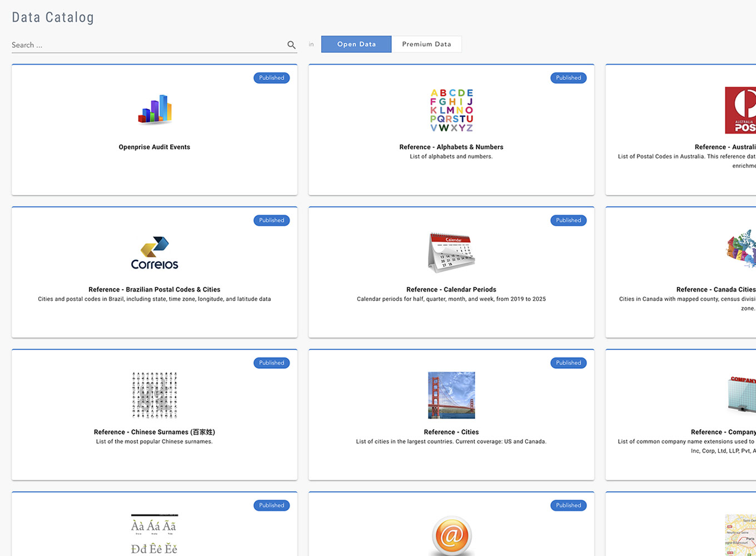Open the desk calendar icon
This screenshot has height=556, width=756.
point(451,252)
